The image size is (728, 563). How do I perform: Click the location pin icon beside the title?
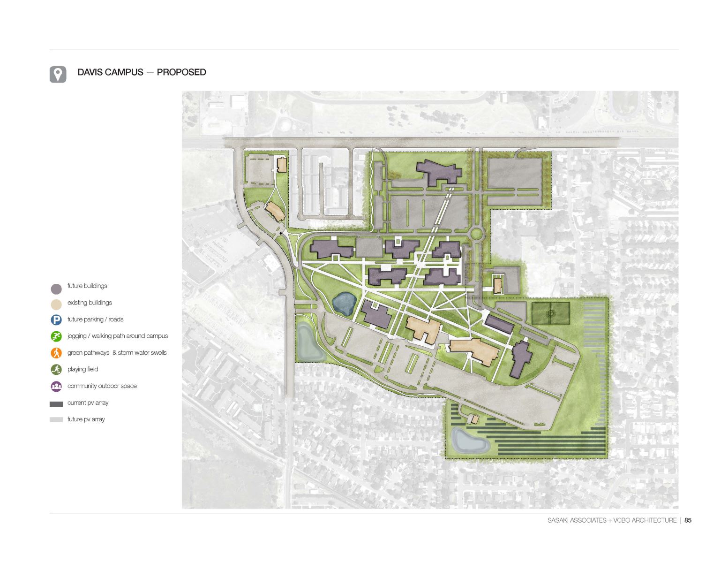tap(58, 75)
